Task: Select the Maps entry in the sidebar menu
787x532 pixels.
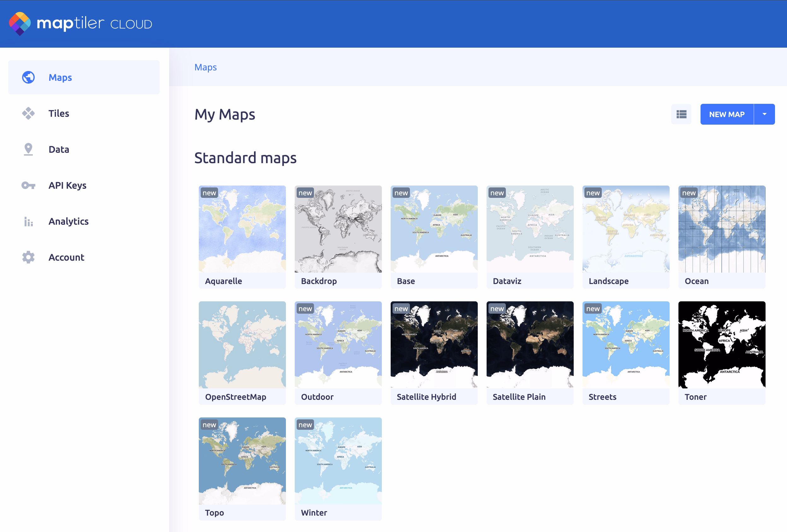Action: point(60,77)
